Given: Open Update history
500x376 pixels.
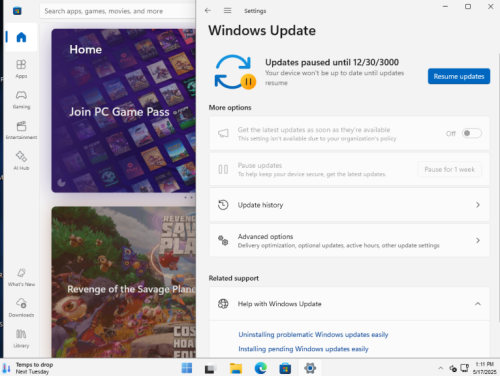Looking at the screenshot, I should click(349, 205).
